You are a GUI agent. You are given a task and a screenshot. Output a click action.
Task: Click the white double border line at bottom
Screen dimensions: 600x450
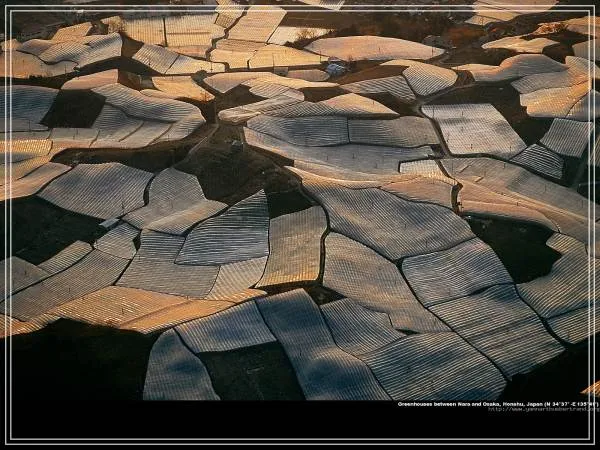[x=300, y=441]
